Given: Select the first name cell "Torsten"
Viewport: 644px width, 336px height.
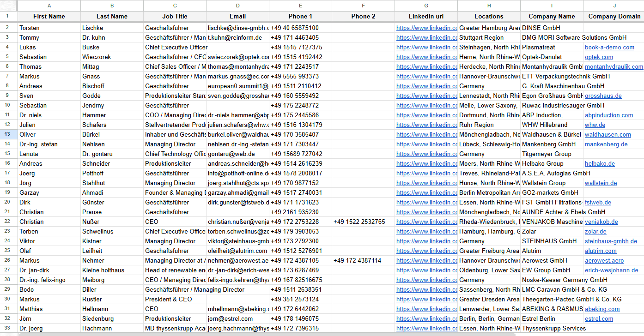Looking at the screenshot, I should point(49,28).
